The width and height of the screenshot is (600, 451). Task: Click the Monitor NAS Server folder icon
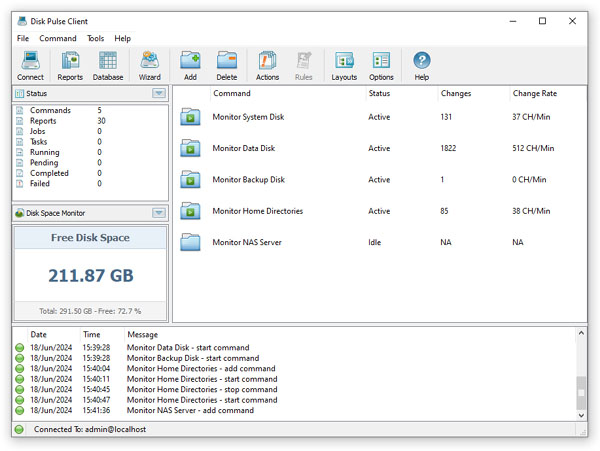tap(190, 243)
